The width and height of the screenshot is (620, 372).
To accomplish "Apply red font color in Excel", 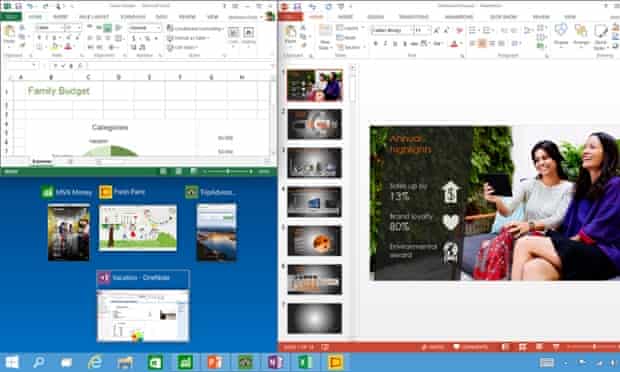I will tap(68, 47).
